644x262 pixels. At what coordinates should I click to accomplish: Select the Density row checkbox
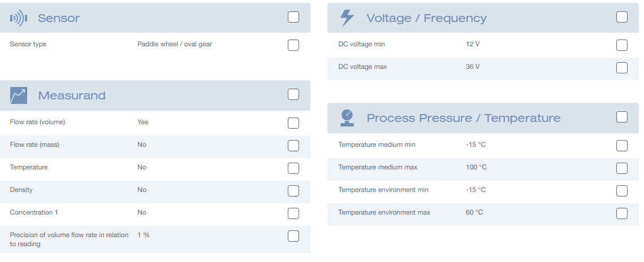pyautogui.click(x=293, y=191)
